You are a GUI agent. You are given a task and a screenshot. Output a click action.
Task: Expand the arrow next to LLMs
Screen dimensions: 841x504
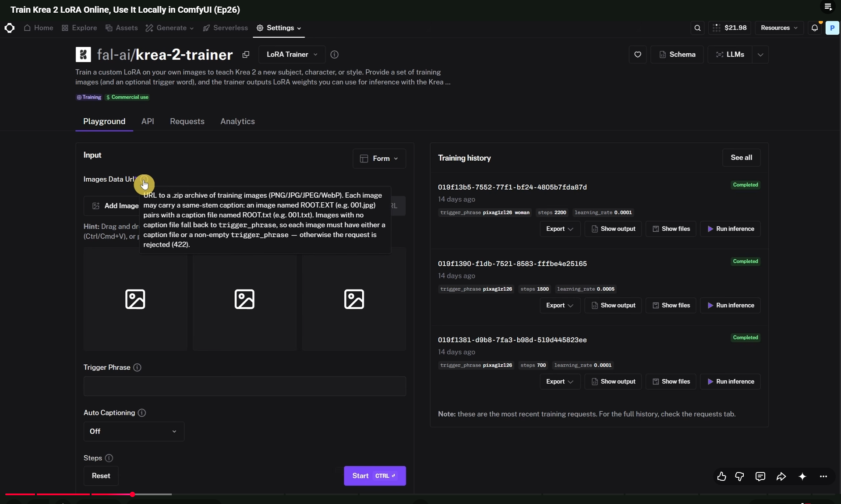click(x=760, y=55)
